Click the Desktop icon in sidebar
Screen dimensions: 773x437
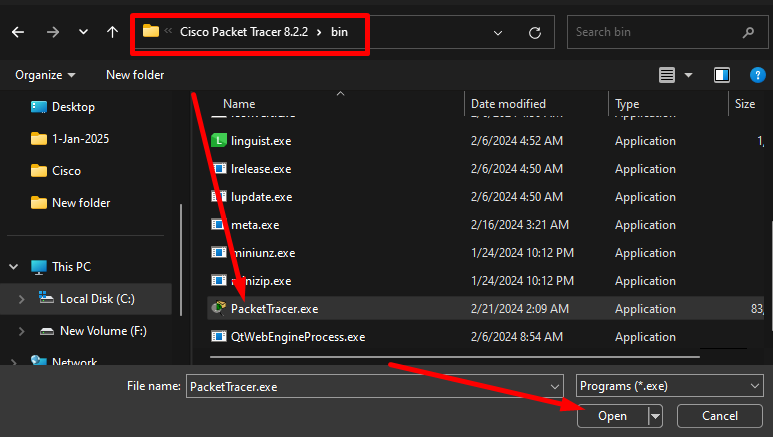[38, 107]
